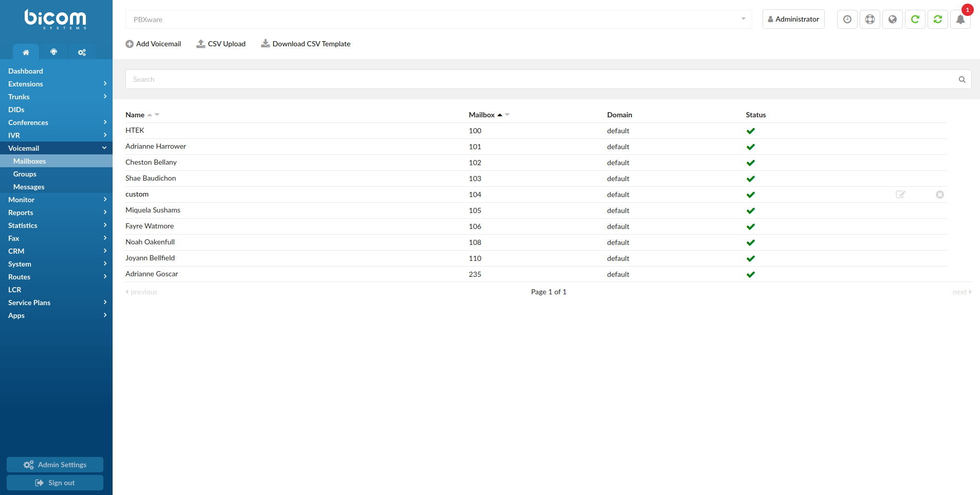The width and height of the screenshot is (980, 495).
Task: Run a search using the magnifier icon
Action: pyautogui.click(x=962, y=79)
